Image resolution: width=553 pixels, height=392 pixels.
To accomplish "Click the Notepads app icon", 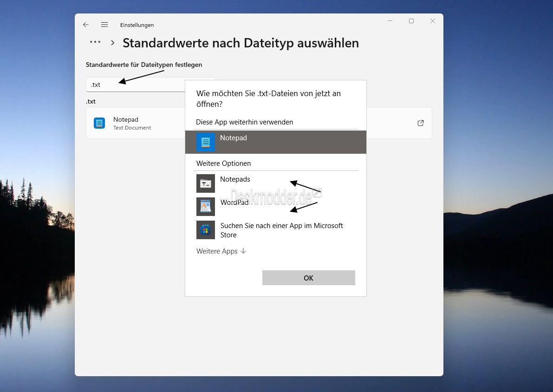I will [x=206, y=183].
